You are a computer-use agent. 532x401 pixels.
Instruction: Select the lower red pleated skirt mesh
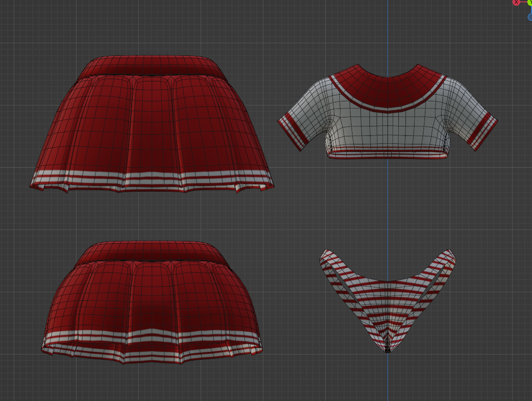point(152,303)
